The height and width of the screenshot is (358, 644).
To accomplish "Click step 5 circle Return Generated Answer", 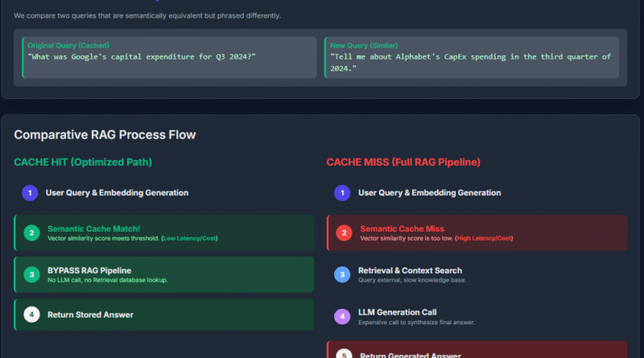I will coord(345,354).
